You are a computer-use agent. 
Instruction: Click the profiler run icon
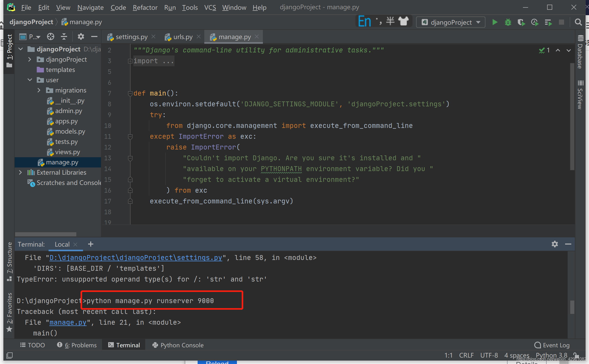[x=535, y=22]
